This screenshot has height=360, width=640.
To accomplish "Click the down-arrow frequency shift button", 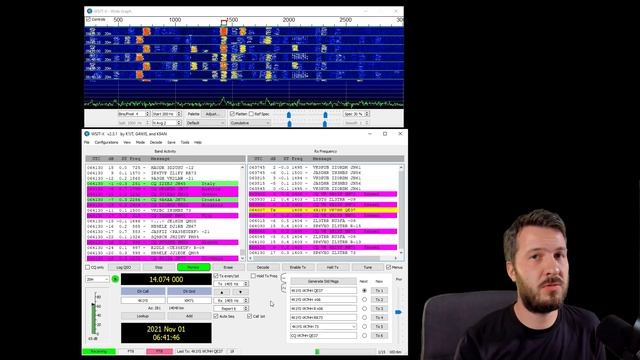I will pyautogui.click(x=240, y=292).
